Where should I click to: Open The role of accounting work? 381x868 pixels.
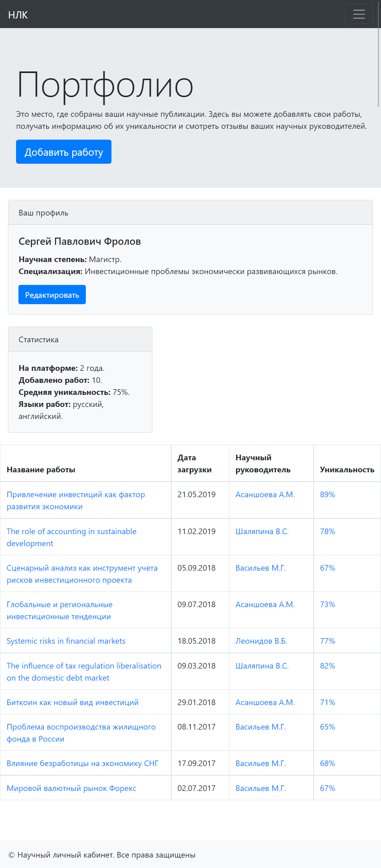pyautogui.click(x=71, y=537)
